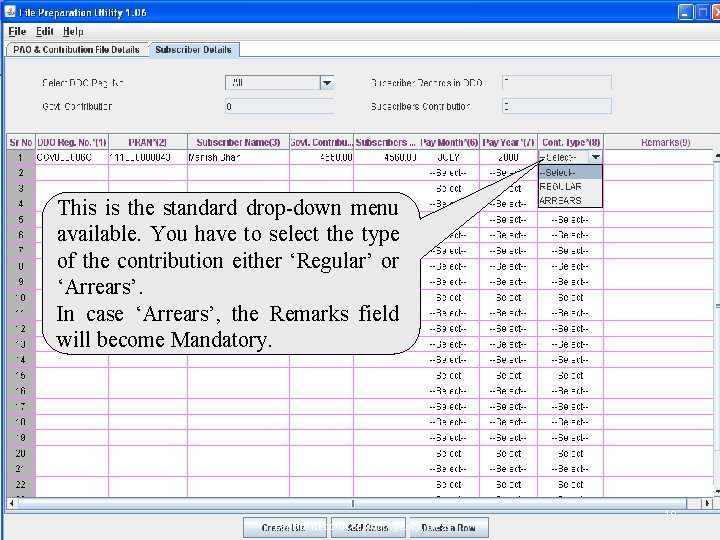Open Cont. Type --Select-- in row 15
Image resolution: width=720 pixels, height=540 pixels.
570,375
